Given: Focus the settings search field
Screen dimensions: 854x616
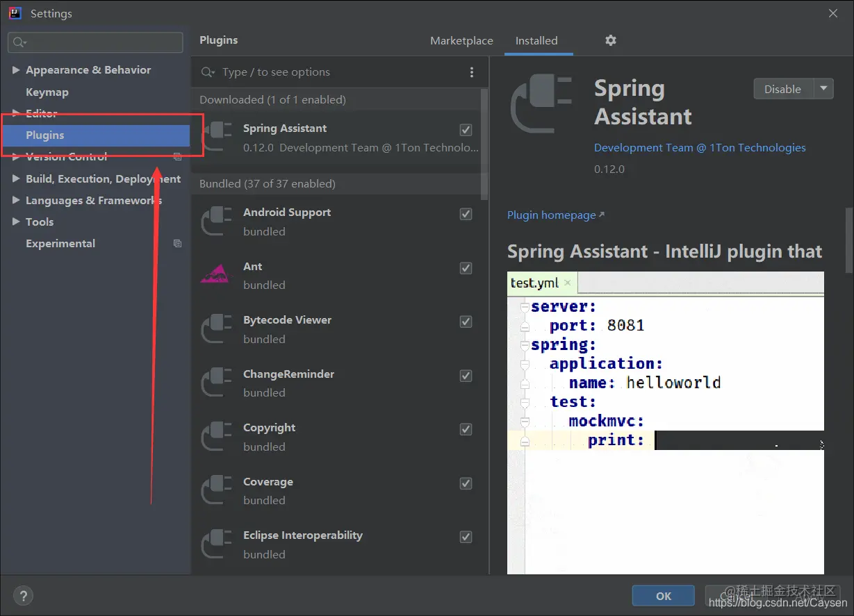Looking at the screenshot, I should point(95,42).
